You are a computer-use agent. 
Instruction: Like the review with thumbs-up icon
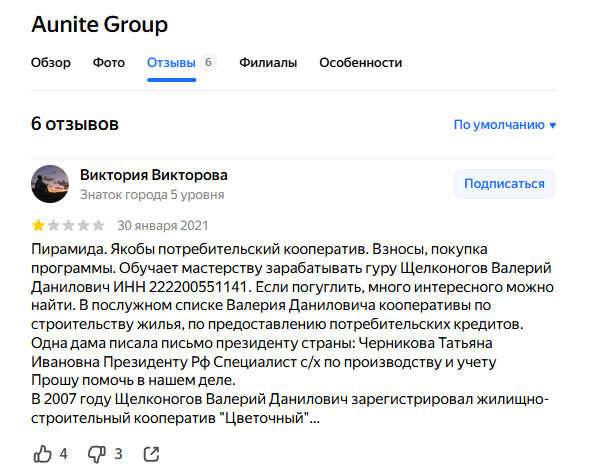click(x=43, y=454)
